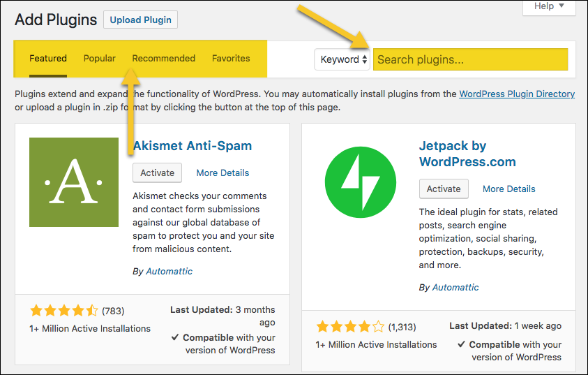Open More Details for Akismet Anti-Spam
Screen dimensions: 588x375
(x=223, y=172)
